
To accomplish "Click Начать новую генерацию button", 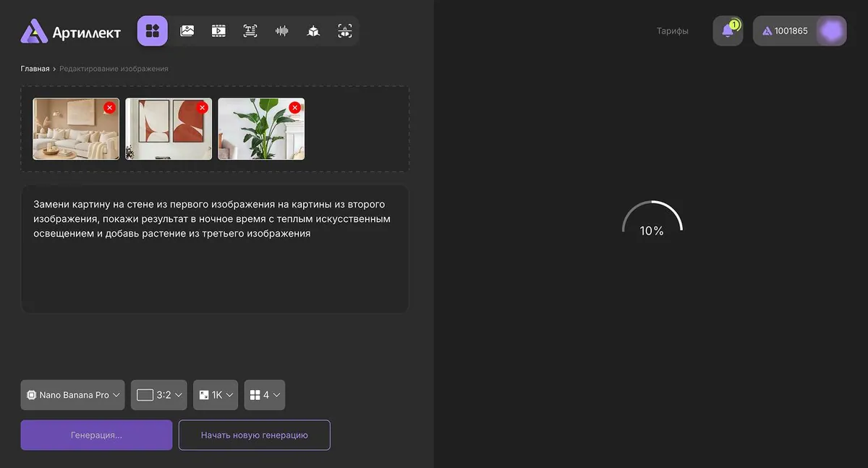I will 255,435.
